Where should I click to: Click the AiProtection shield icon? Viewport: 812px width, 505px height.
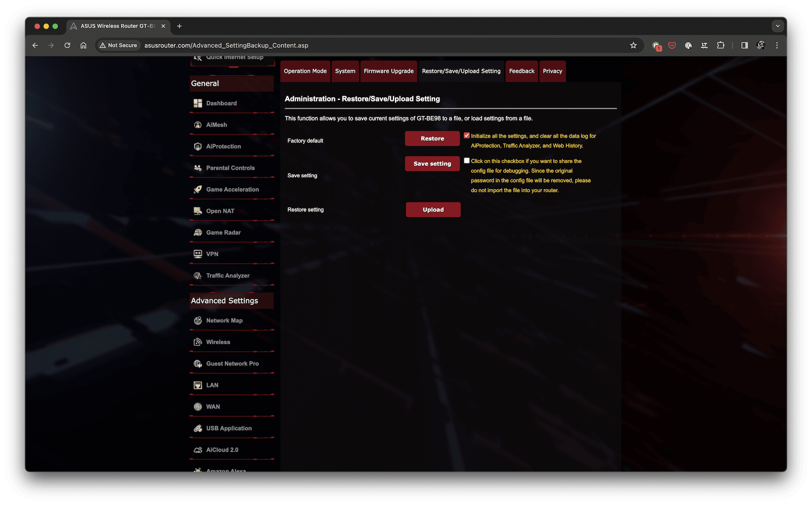point(198,146)
